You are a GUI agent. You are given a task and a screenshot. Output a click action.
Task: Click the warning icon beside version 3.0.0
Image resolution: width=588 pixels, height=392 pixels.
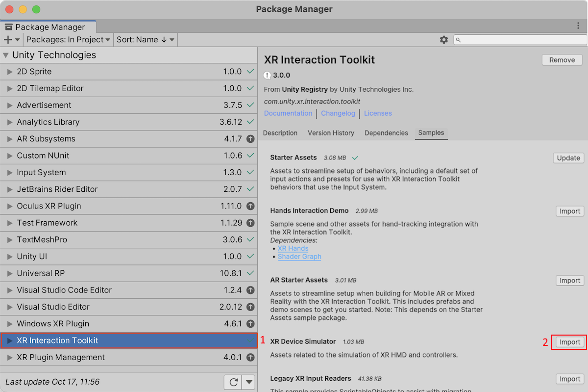click(267, 76)
